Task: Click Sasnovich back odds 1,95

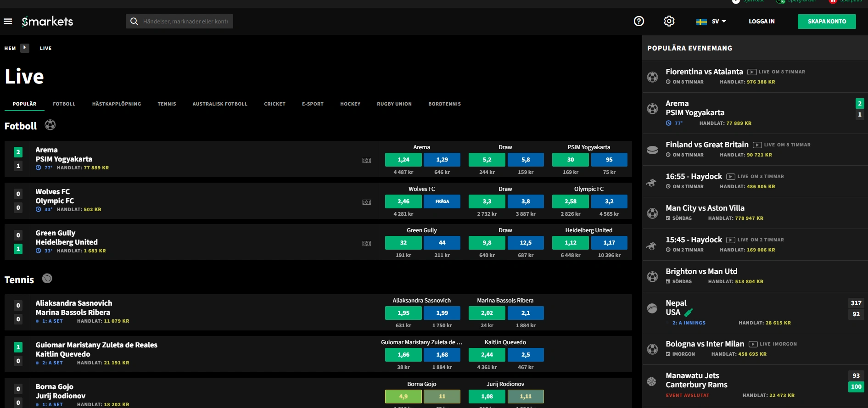Action: click(403, 313)
